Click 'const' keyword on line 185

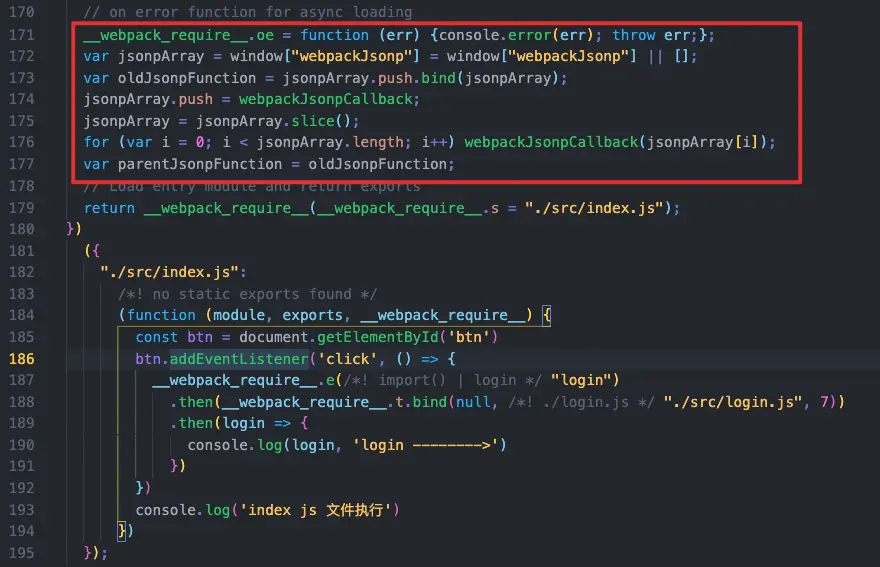coord(157,337)
